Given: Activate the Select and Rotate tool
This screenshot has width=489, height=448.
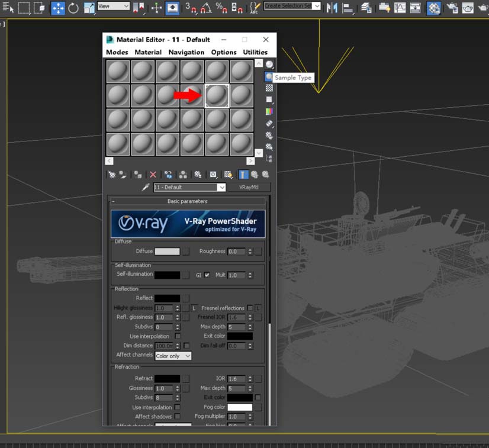Looking at the screenshot, I should pos(73,8).
